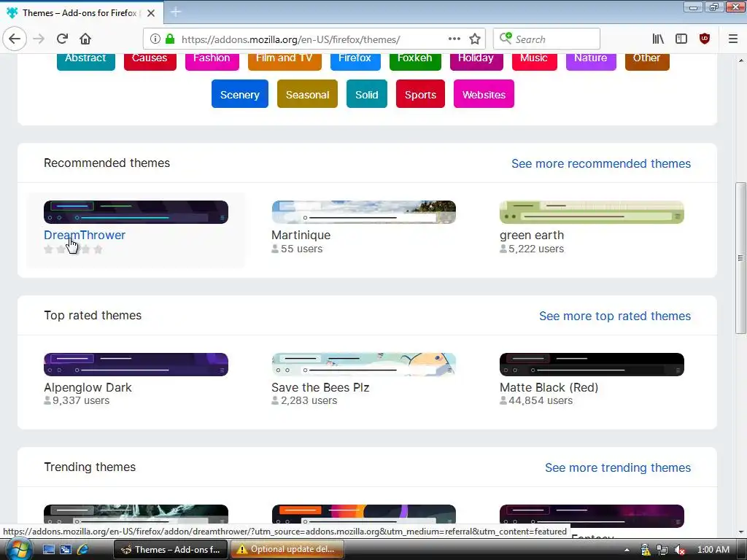Click the Show Desktop taskbar icon
The image size is (747, 560).
tap(49, 550)
